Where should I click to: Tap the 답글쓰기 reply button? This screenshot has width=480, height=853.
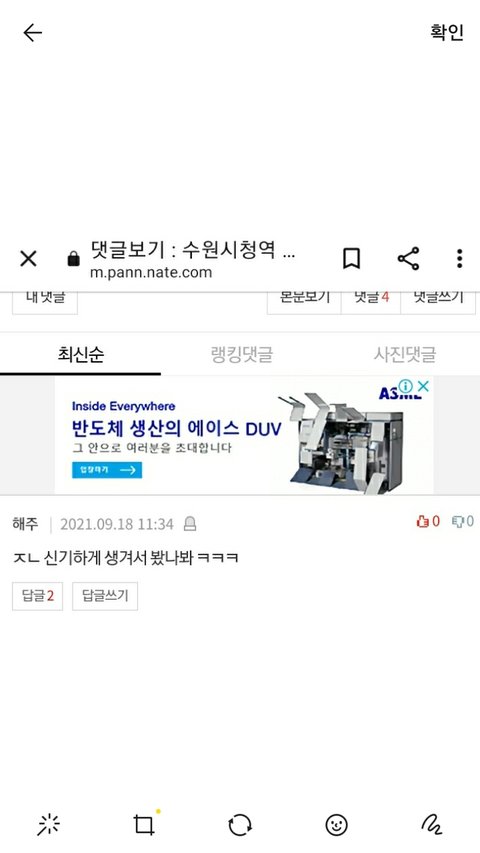[x=105, y=596]
